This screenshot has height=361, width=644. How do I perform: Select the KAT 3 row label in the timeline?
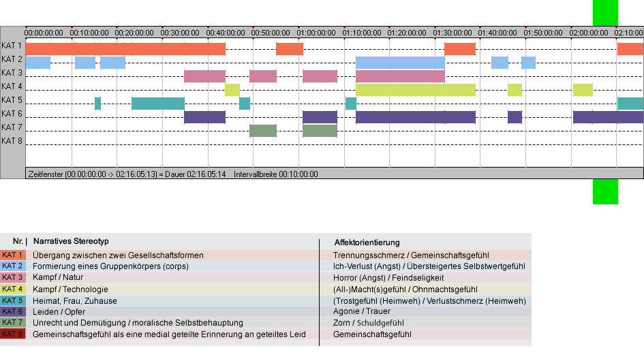[12, 73]
